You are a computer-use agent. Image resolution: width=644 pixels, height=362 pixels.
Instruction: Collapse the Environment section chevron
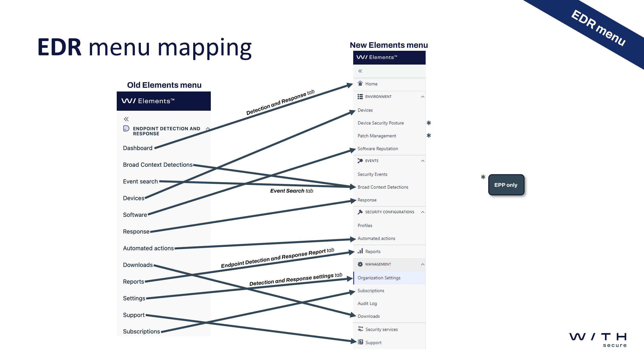423,97
